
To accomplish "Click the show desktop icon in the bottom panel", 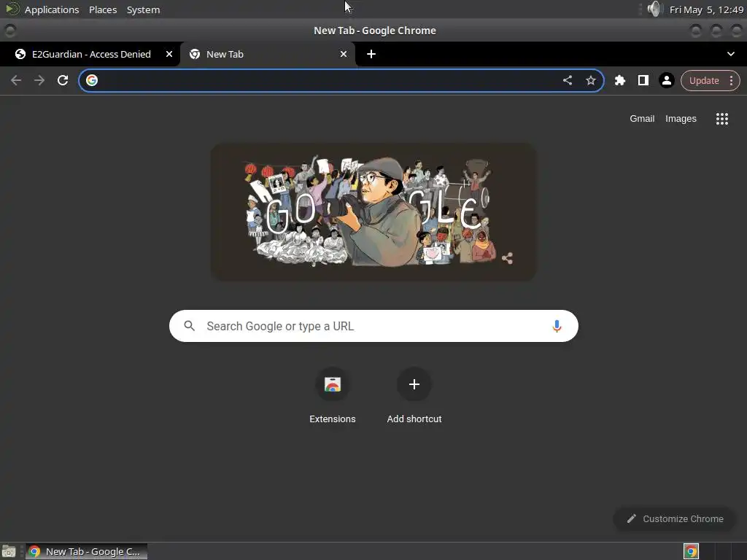I will point(9,551).
